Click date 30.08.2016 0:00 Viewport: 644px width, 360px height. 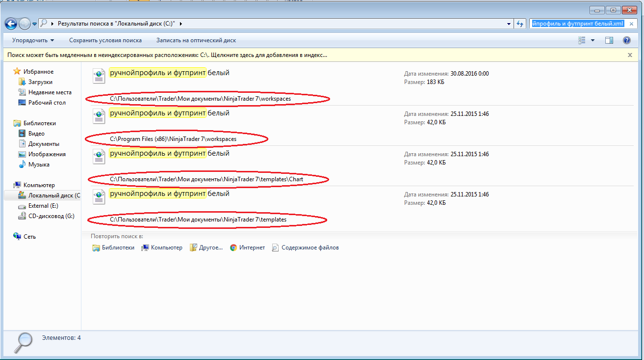(470, 74)
